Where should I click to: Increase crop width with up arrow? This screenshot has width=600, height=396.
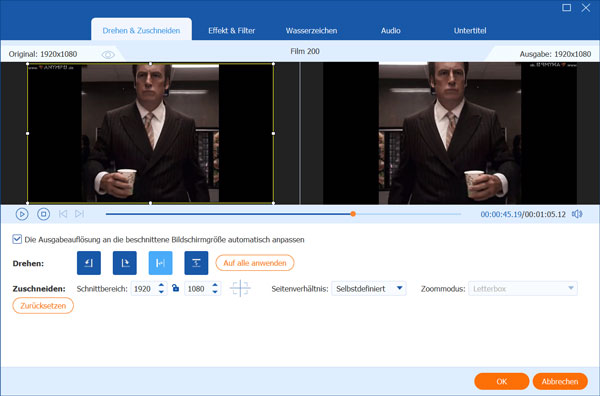tap(161, 285)
